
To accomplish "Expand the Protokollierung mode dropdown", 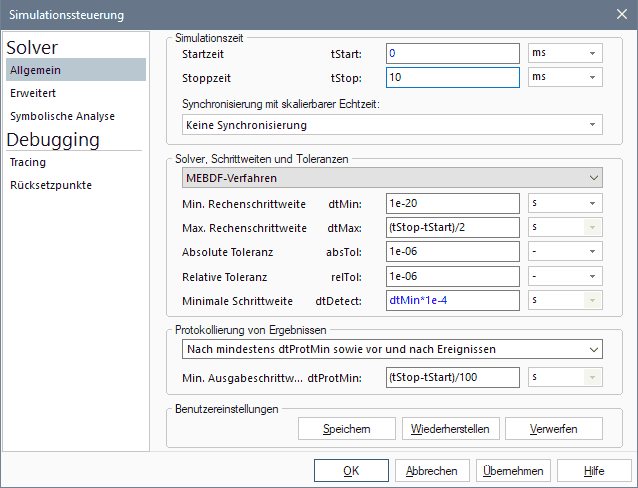I will tap(392, 349).
